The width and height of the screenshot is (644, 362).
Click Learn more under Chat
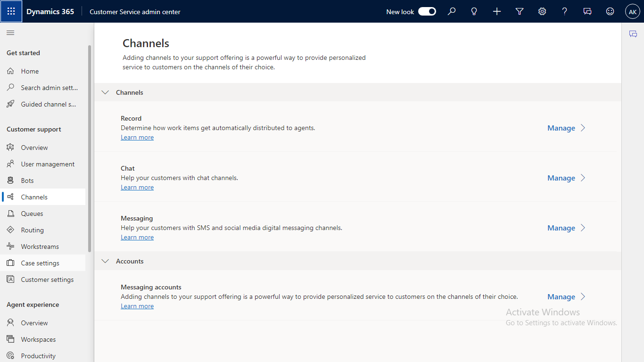[x=137, y=188]
